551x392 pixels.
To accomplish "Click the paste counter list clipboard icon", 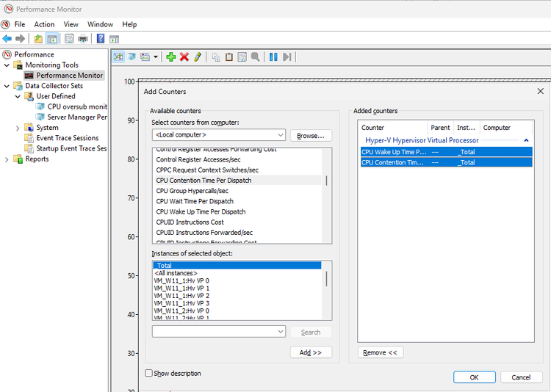I will click(228, 57).
